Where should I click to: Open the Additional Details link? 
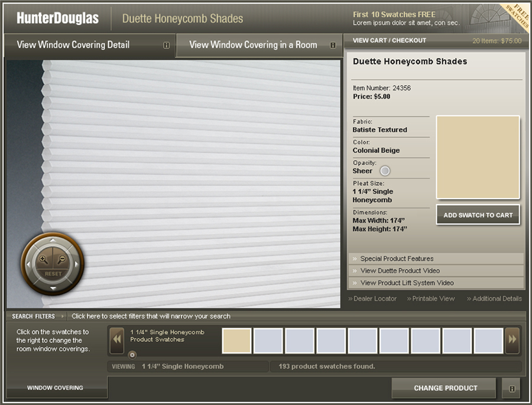(494, 299)
